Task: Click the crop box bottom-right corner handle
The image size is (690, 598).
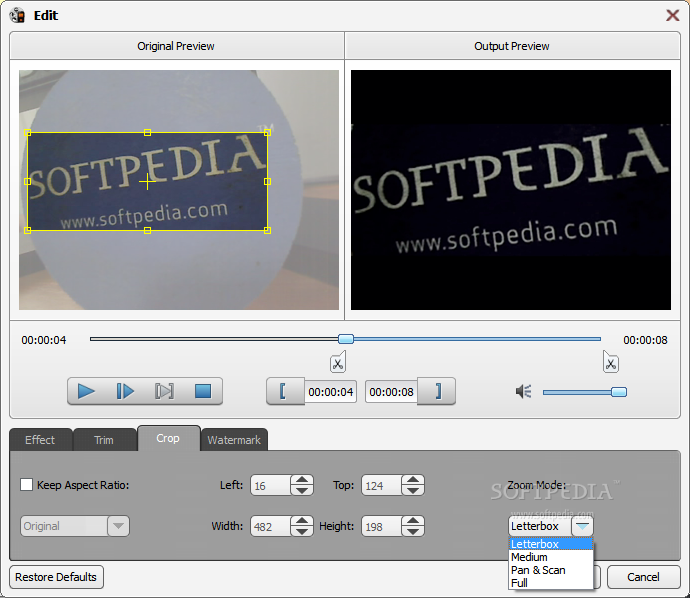Action: point(267,230)
